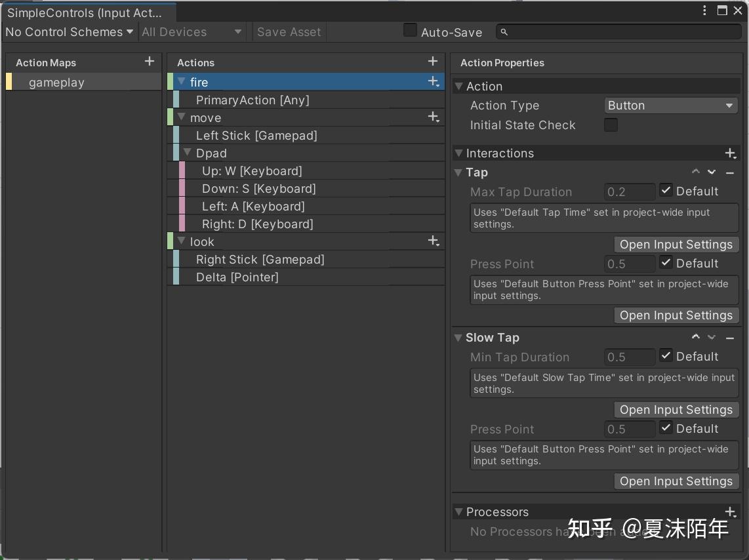Toggle the Initial State Check checkbox

pos(611,125)
